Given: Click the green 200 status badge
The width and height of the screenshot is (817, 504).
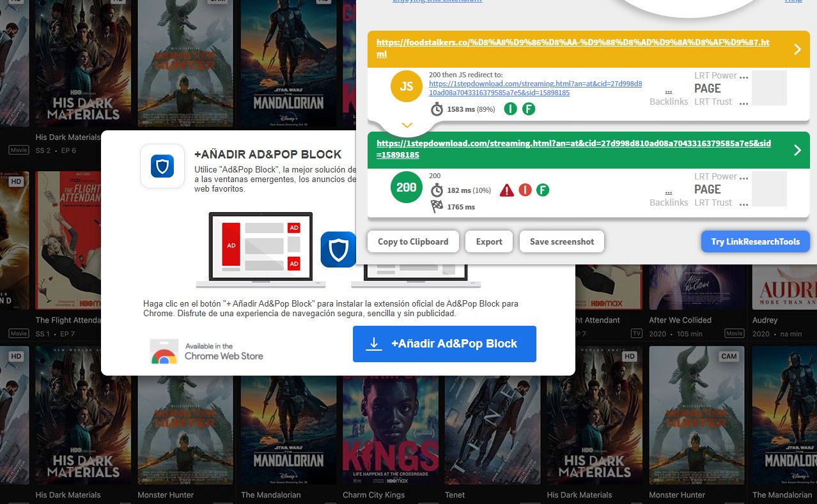Looking at the screenshot, I should (x=407, y=187).
